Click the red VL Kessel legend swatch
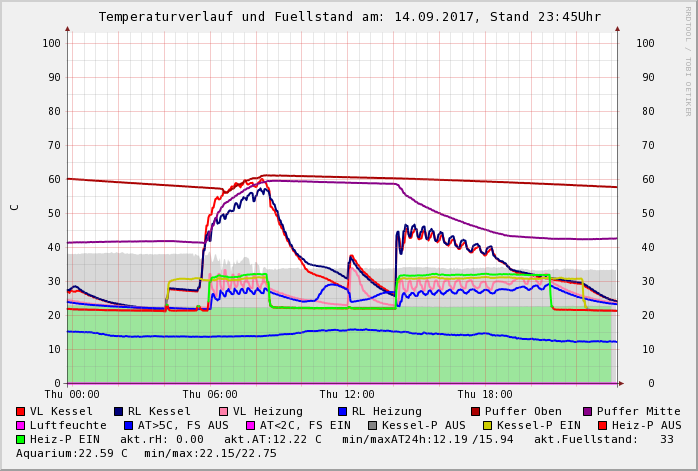The image size is (698, 471). click(x=20, y=411)
